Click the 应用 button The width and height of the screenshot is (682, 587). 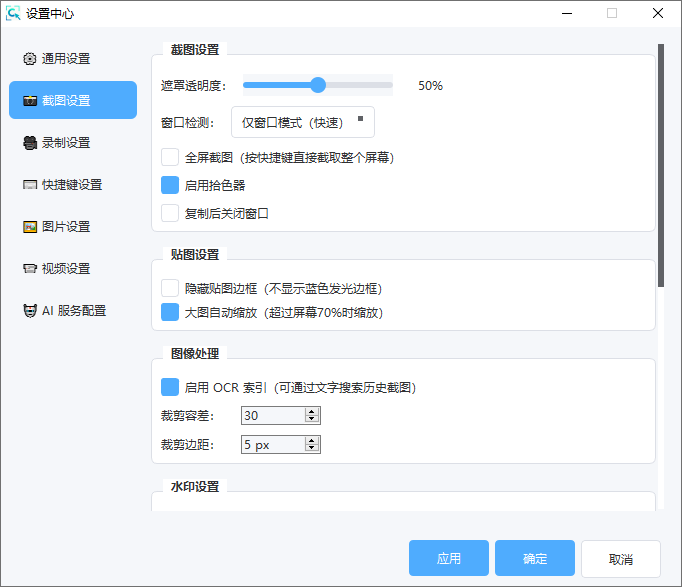point(449,558)
